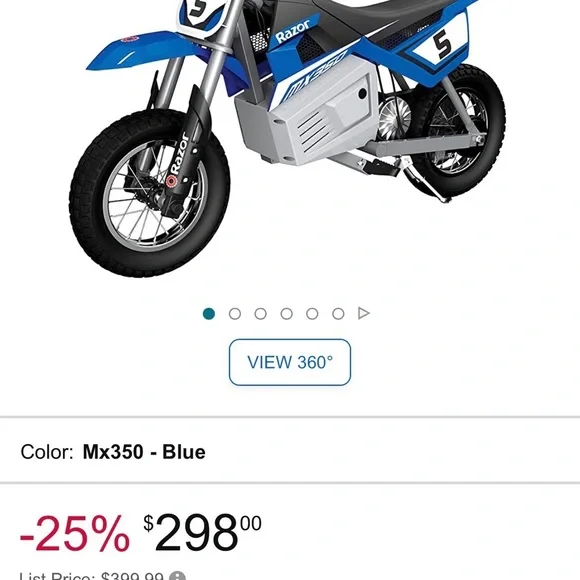Select the $298.00 price text
The width and height of the screenshot is (580, 580).
[x=202, y=532]
